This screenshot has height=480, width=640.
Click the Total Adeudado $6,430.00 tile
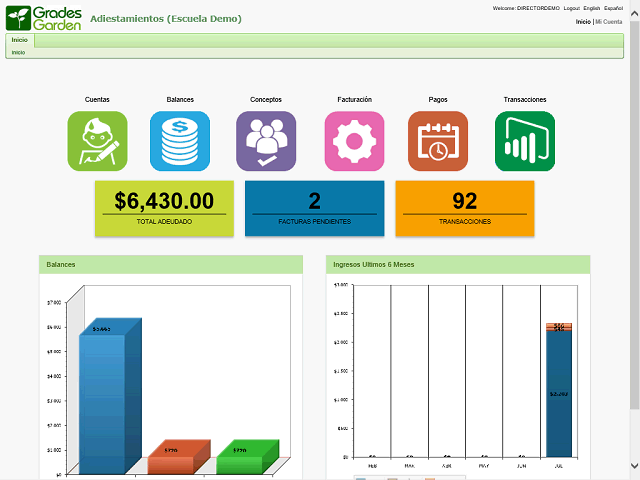[x=164, y=208]
